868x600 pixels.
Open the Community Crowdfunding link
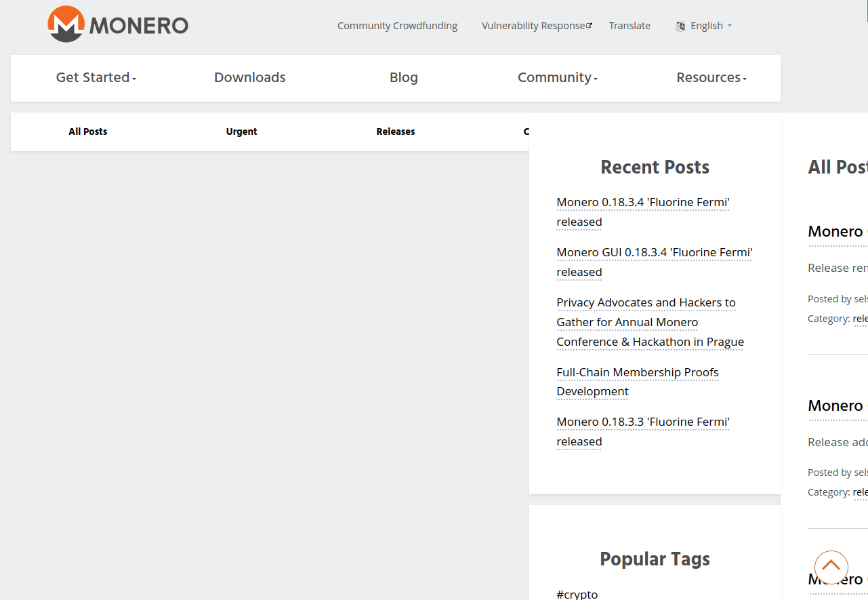coord(398,26)
